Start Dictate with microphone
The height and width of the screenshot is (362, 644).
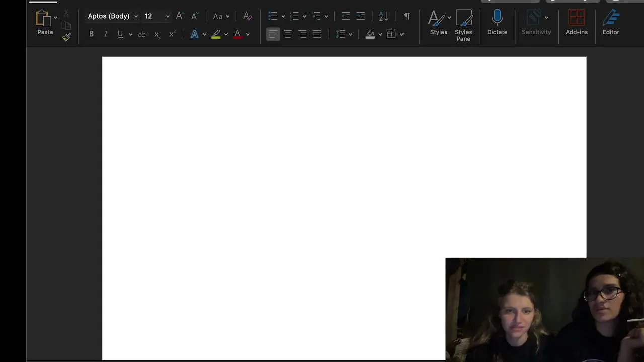(497, 23)
